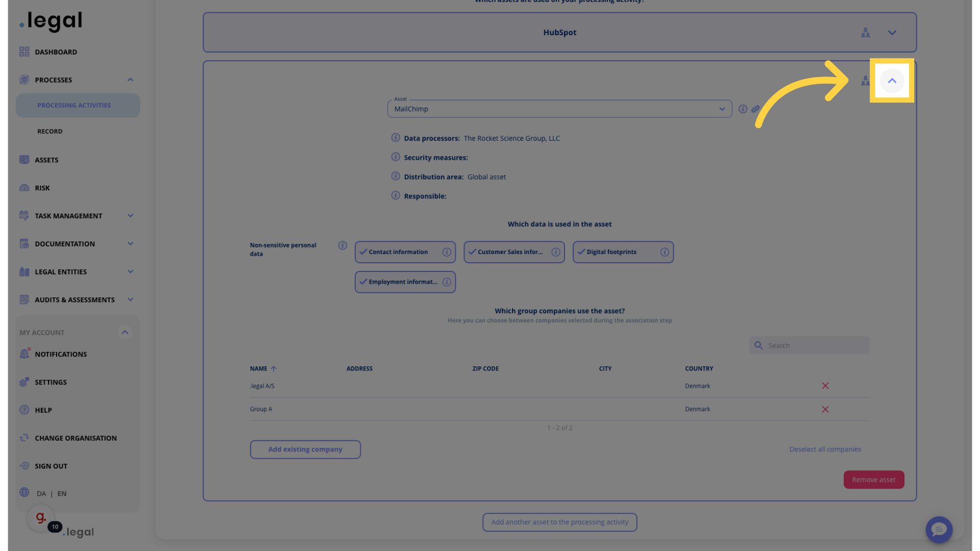Collapse My Account section
Image resolution: width=980 pixels, height=551 pixels.
[x=125, y=332]
